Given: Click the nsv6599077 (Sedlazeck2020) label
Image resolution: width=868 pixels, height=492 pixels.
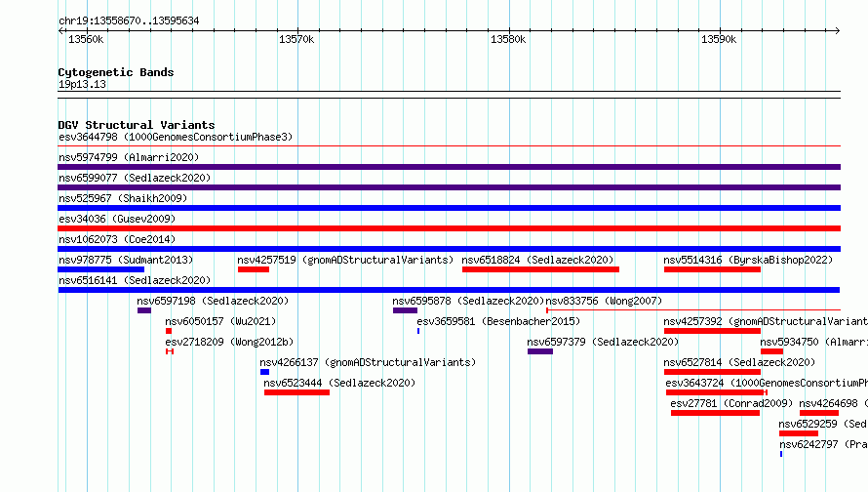Looking at the screenshot, I should click(x=135, y=178).
